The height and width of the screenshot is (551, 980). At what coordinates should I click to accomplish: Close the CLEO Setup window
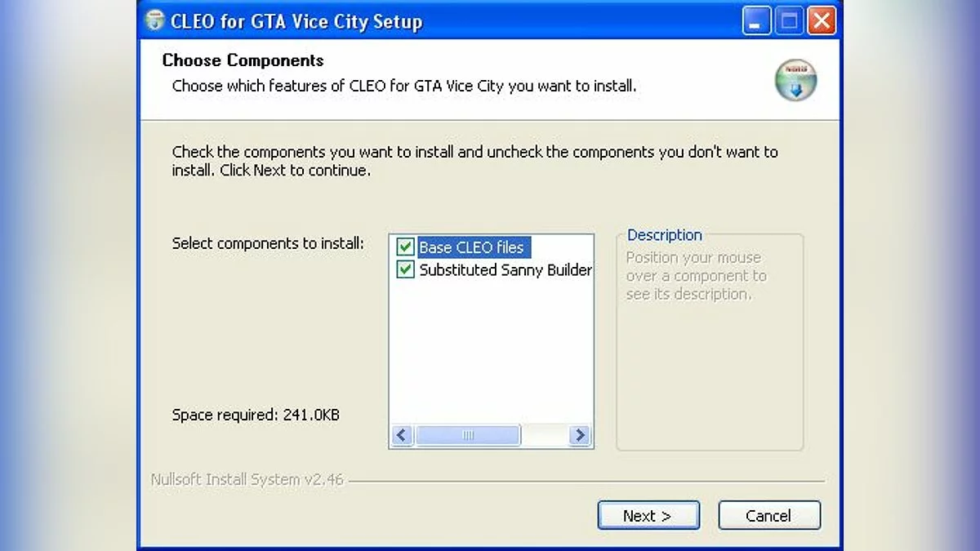822,21
